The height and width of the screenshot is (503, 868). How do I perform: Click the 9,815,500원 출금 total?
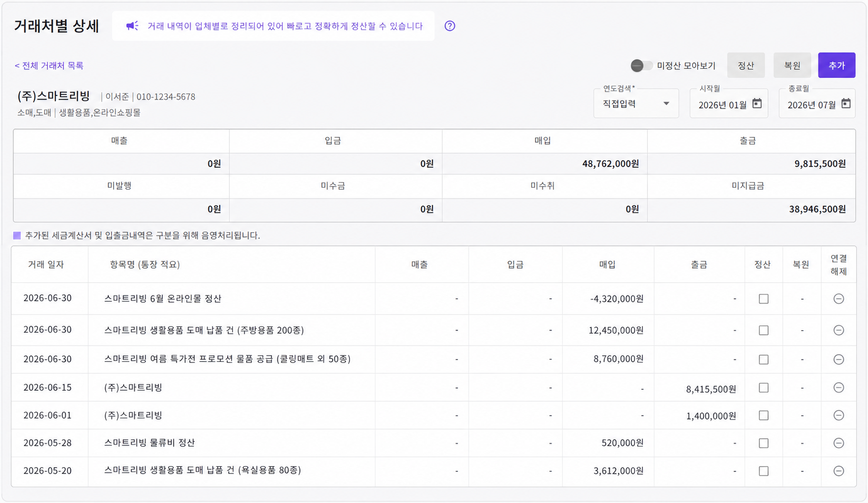click(820, 164)
